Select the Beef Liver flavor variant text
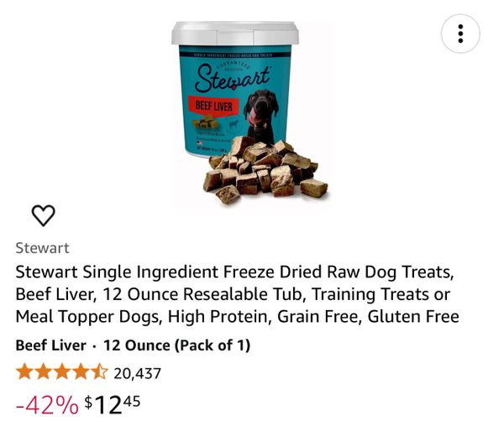Screen dimensions: 504x422 coord(50,346)
